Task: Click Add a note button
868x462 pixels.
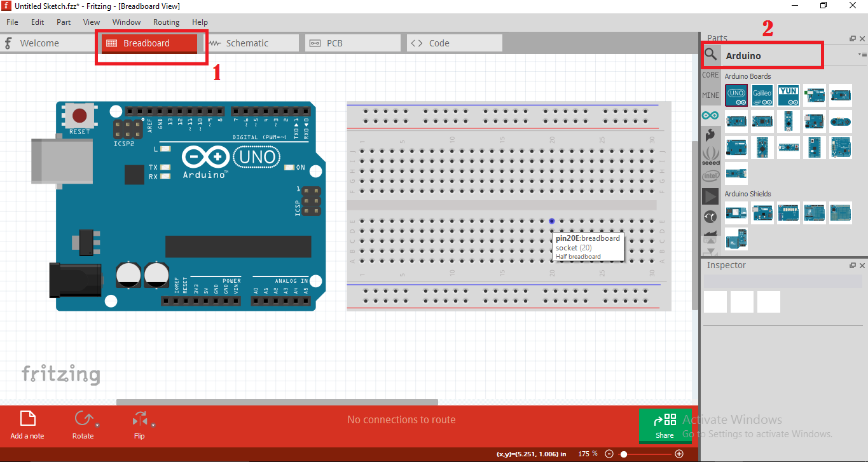Action: pos(27,425)
